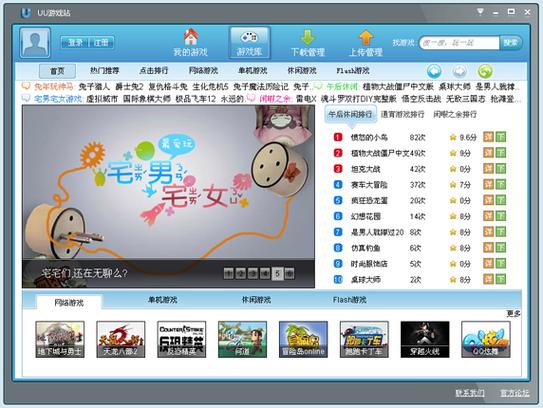This screenshot has height=408, width=543.
Task: Click orange detail icon for 赛车大冒险
Action: [488, 184]
